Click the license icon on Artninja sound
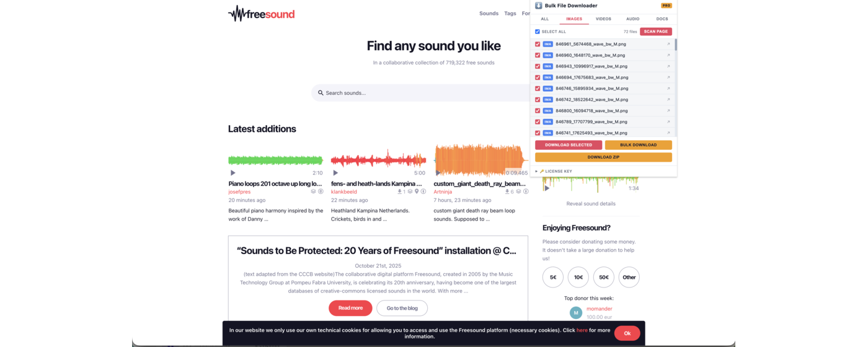The width and height of the screenshot is (868, 347). click(526, 191)
